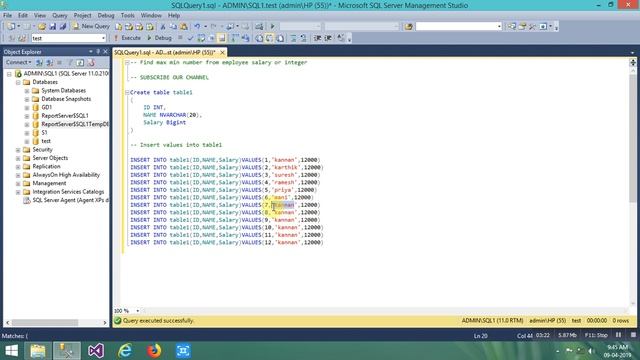Viewport: 640px width, 360px height.
Task: Launch Firefox from the taskbar
Action: click(154, 351)
